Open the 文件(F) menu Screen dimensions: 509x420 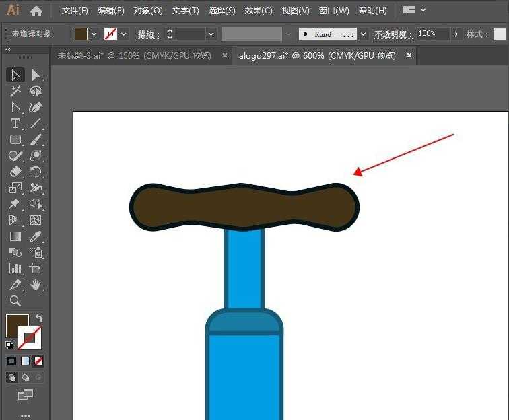[75, 11]
